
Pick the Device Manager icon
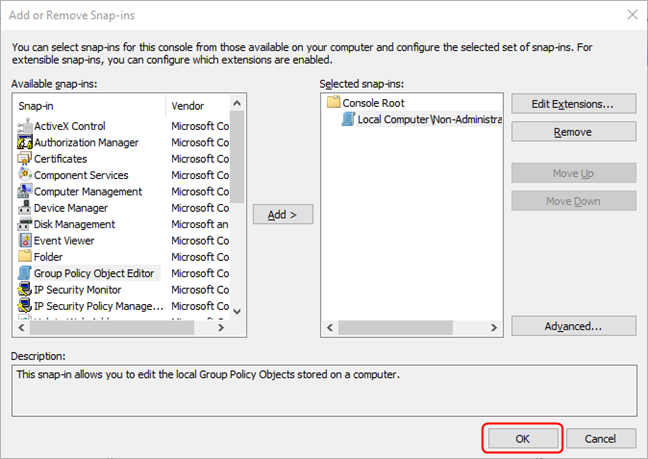tap(26, 208)
